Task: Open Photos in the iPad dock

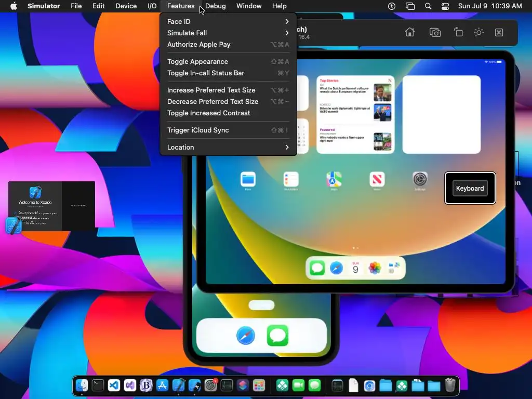Action: point(375,268)
